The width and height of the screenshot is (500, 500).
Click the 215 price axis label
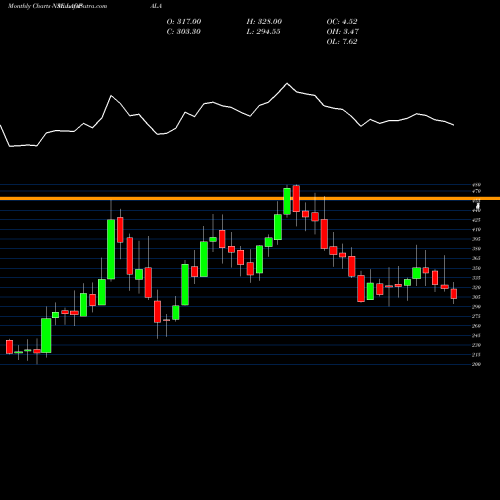click(476, 355)
